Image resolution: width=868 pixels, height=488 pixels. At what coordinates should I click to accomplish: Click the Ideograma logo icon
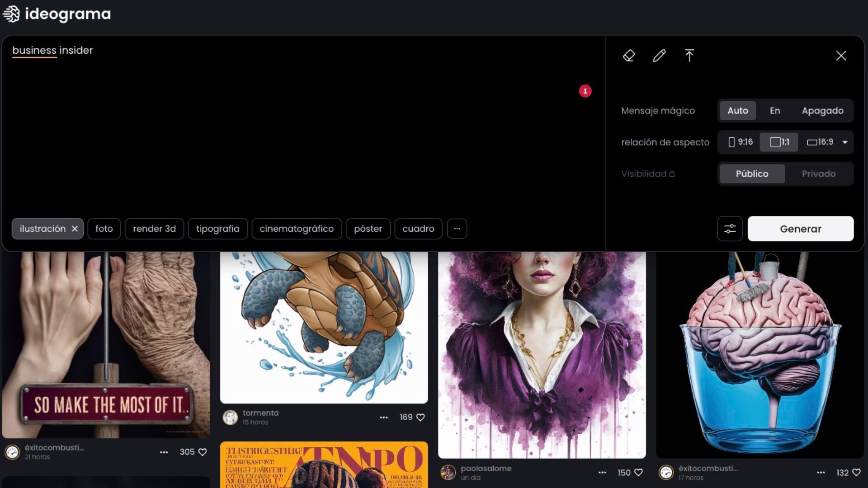pyautogui.click(x=12, y=14)
